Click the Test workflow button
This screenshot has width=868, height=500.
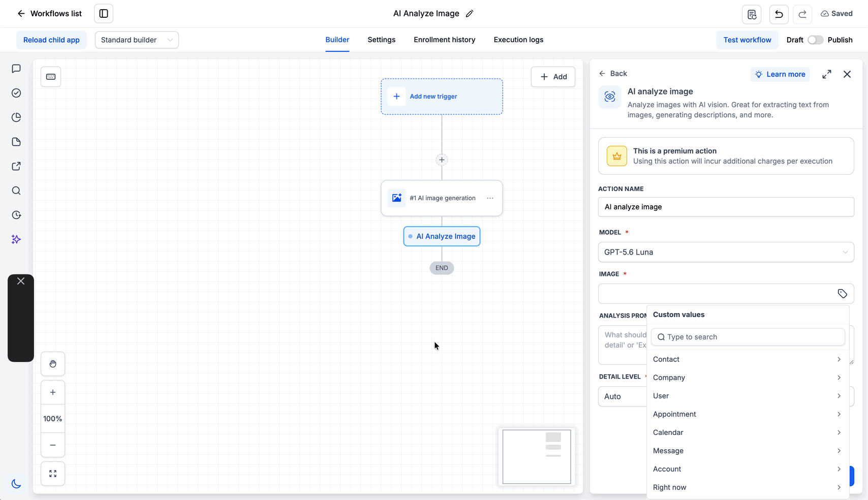coord(747,40)
